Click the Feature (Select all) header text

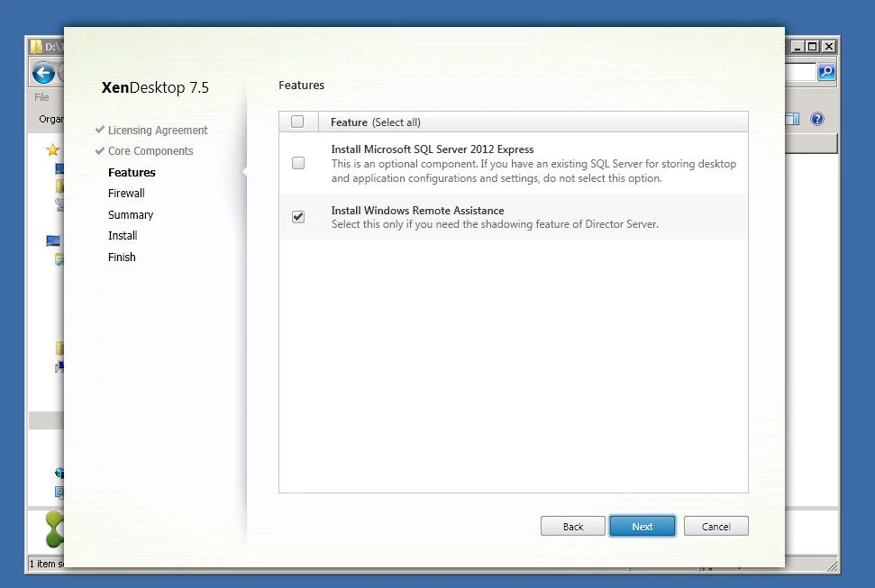tap(375, 122)
